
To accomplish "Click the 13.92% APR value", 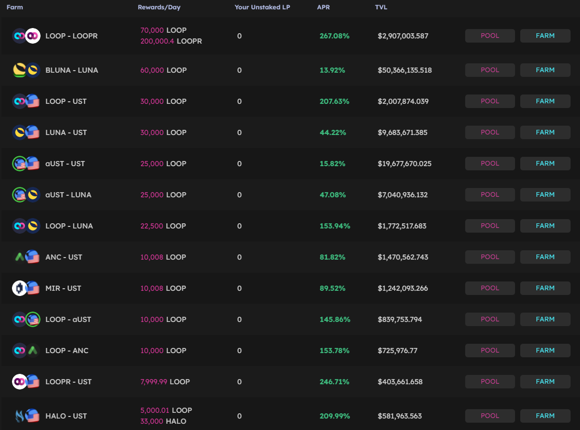I will [x=332, y=70].
